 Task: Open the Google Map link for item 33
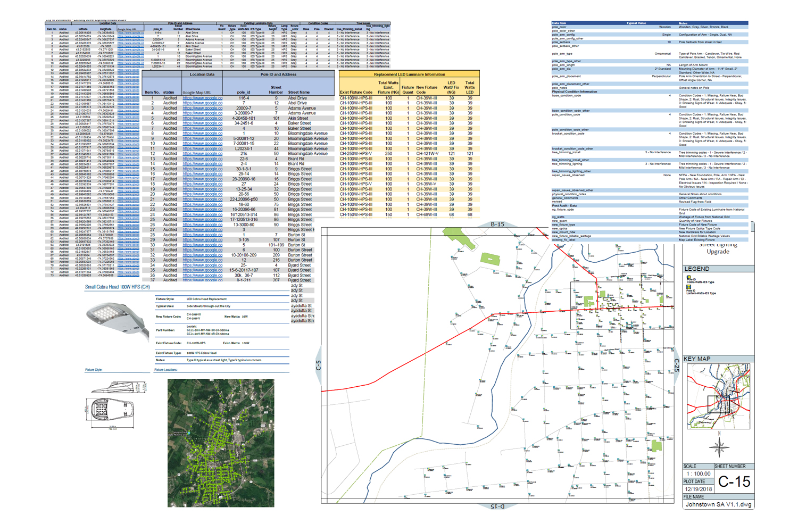coord(203,260)
